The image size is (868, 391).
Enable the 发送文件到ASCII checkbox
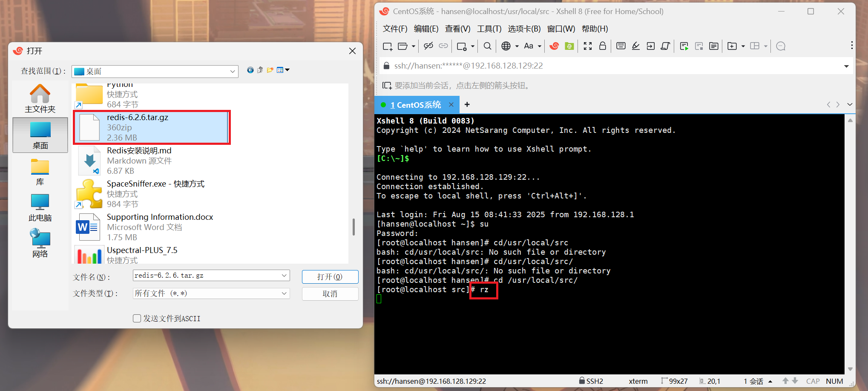[x=137, y=319]
